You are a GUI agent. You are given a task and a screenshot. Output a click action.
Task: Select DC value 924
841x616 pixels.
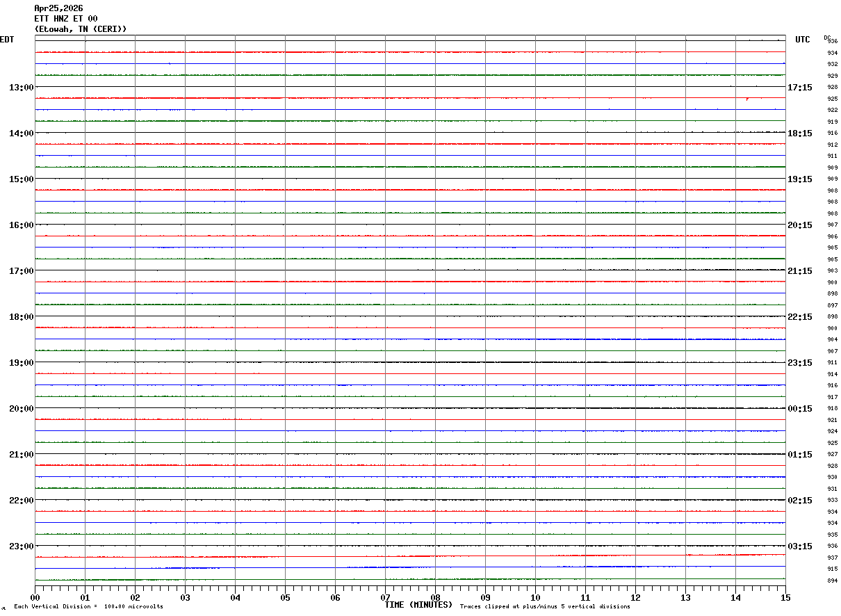tap(832, 431)
